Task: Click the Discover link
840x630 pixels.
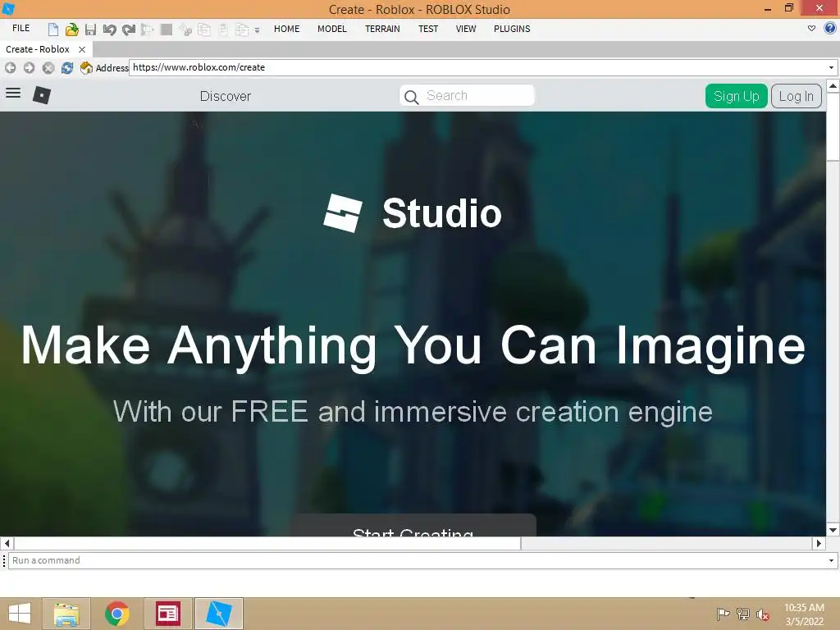Action: tap(225, 96)
